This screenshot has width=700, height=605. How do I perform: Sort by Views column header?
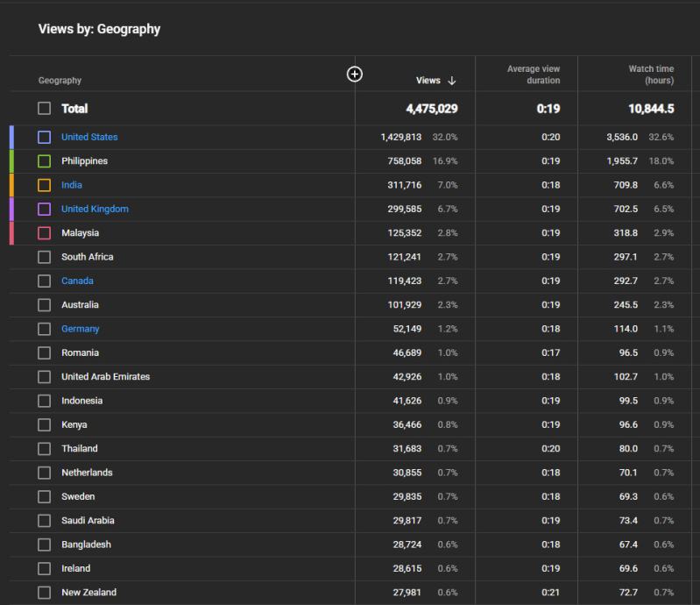[428, 81]
